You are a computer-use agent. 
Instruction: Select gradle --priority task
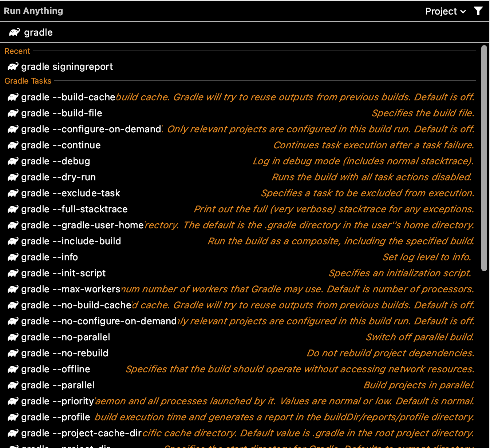(240, 401)
